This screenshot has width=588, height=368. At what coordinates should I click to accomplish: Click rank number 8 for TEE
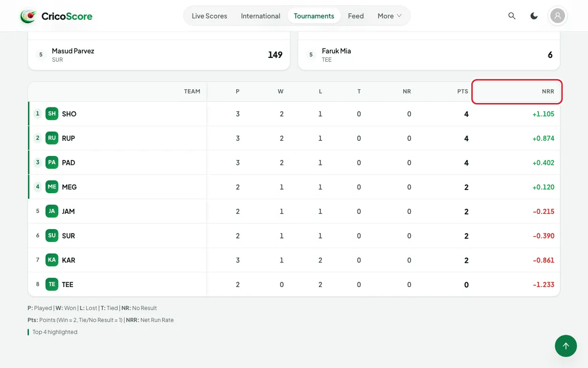[38, 285]
